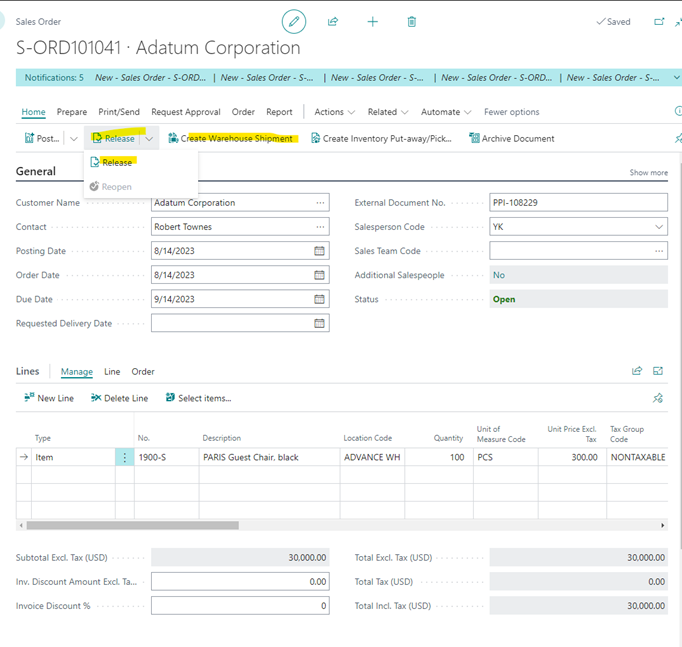682x647 pixels.
Task: Expand the Post dropdown arrow
Action: click(x=74, y=139)
